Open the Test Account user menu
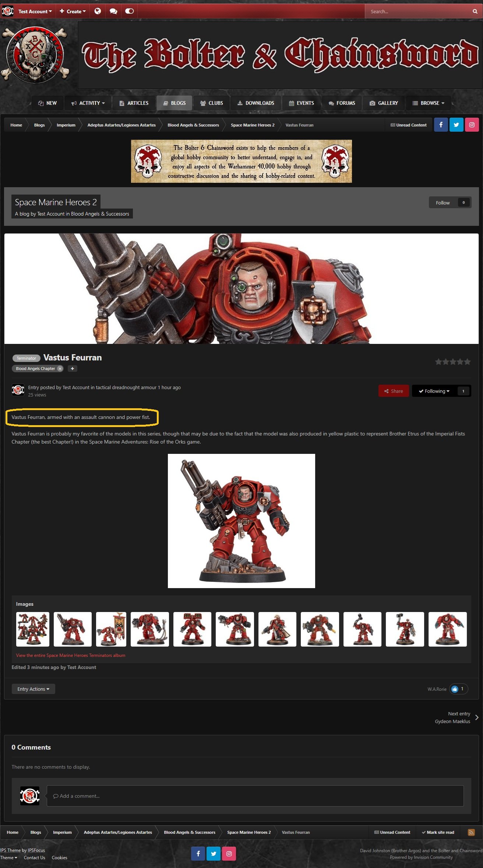The height and width of the screenshot is (868, 483). pos(35,11)
